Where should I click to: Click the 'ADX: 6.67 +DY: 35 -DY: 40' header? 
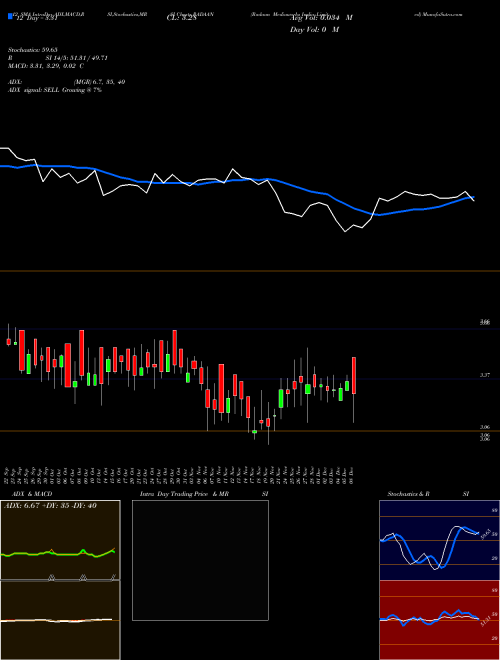click(50, 506)
